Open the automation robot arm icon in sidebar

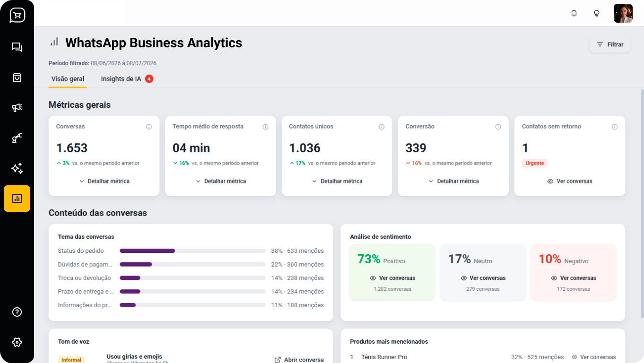[x=17, y=138]
